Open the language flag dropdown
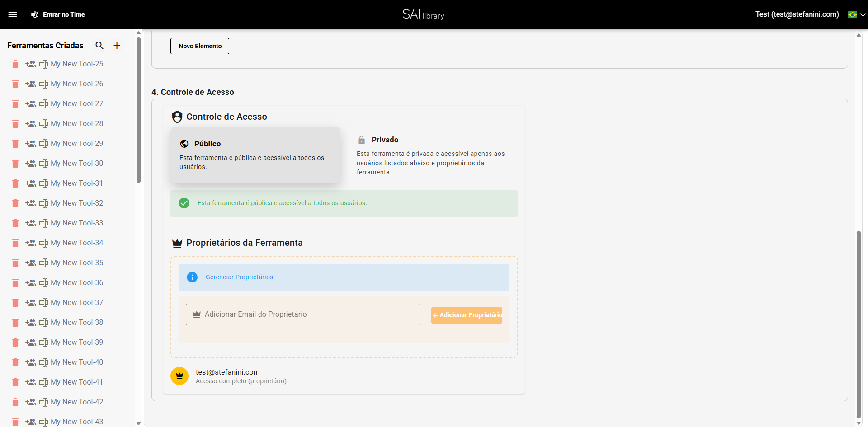The image size is (868, 427). tap(857, 14)
